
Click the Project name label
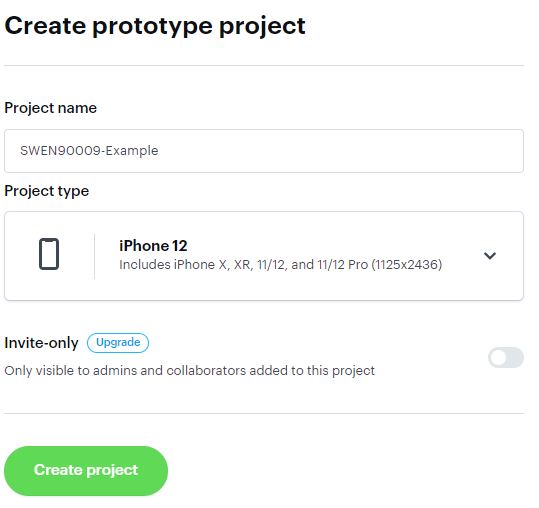pos(51,108)
